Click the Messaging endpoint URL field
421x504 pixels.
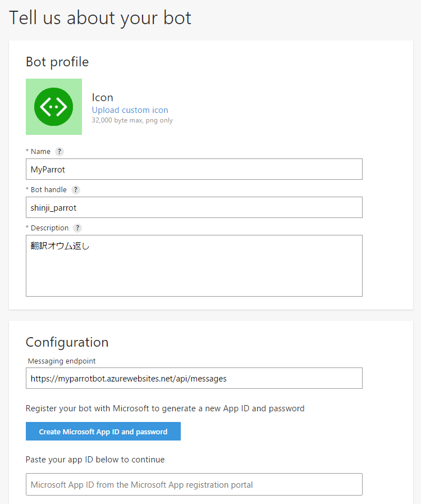[194, 378]
